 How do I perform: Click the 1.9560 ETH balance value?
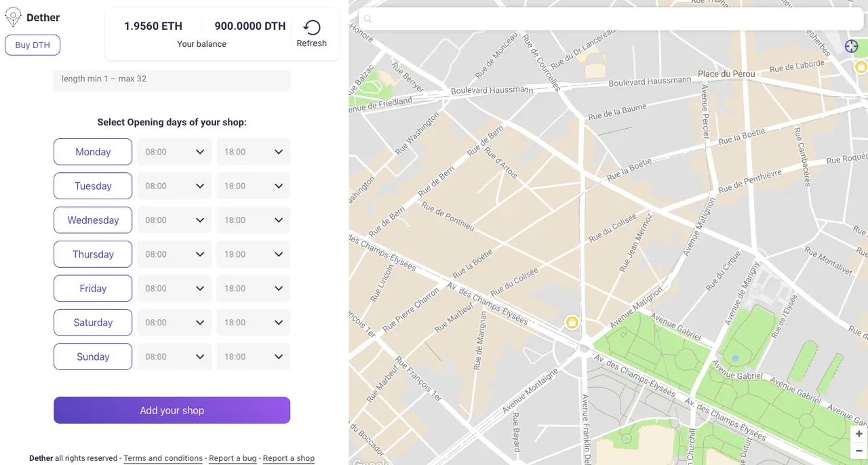[x=153, y=26]
